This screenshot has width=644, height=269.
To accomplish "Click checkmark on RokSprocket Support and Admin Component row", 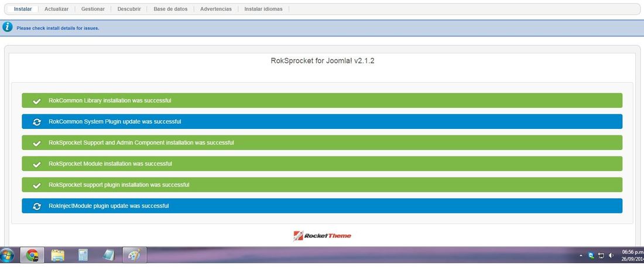I will (37, 143).
